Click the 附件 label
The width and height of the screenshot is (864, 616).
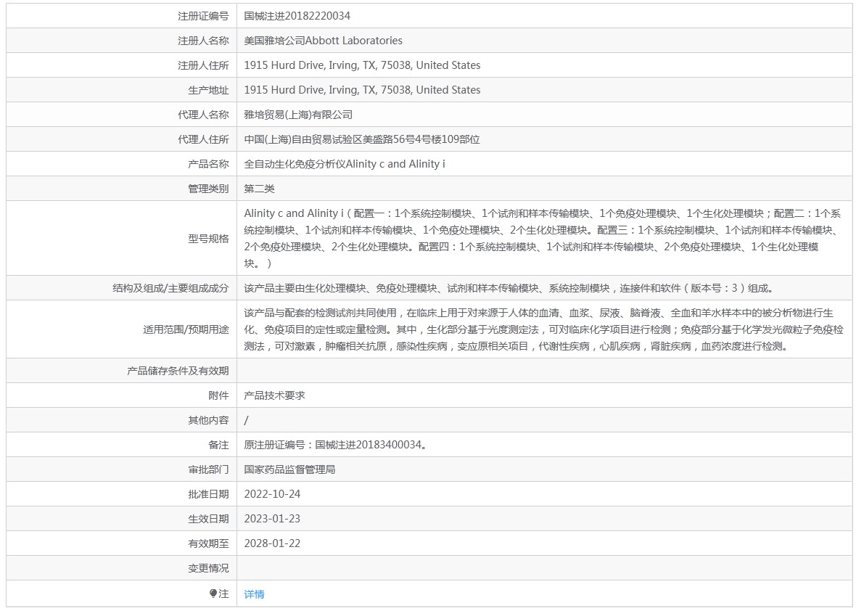(x=218, y=395)
